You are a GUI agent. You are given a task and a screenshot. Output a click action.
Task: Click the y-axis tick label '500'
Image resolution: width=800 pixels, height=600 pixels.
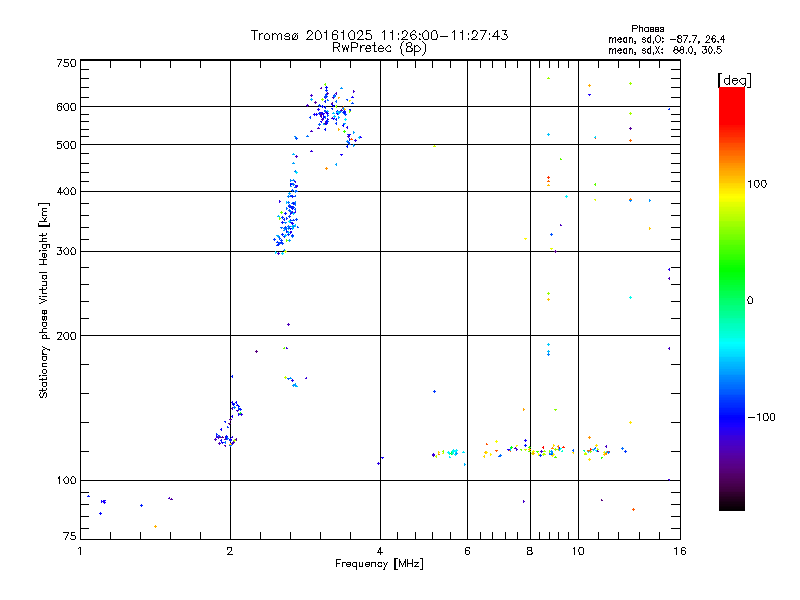[x=66, y=145]
